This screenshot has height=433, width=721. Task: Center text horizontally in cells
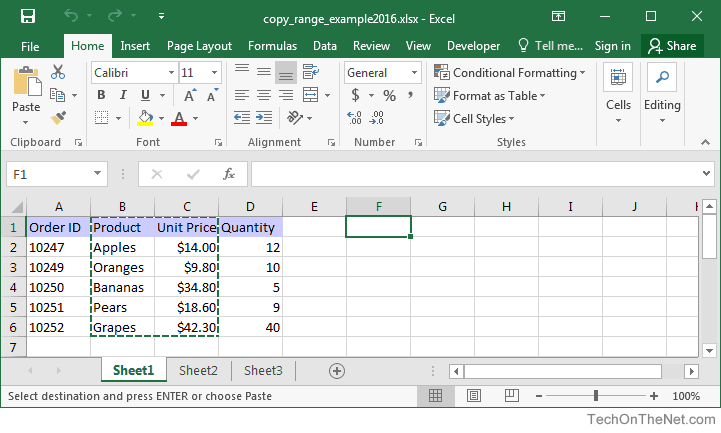pos(264,95)
